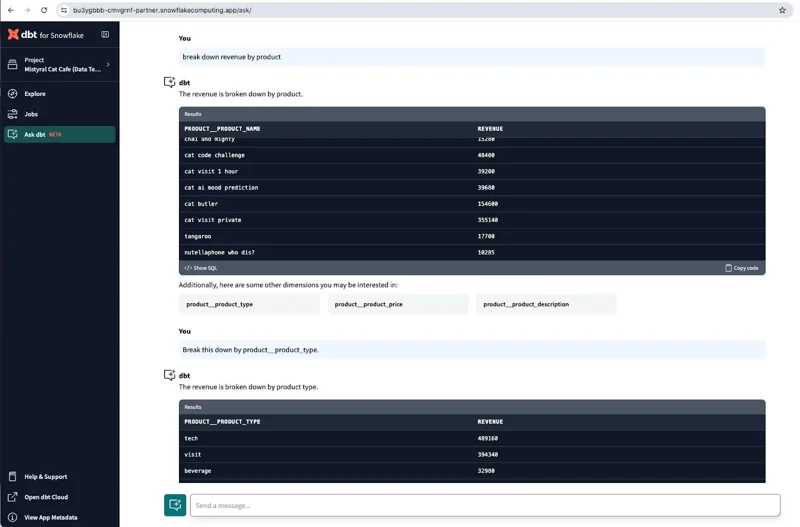Click the Jobs icon in sidebar
Viewport: 800px width, 527px height.
coord(13,114)
